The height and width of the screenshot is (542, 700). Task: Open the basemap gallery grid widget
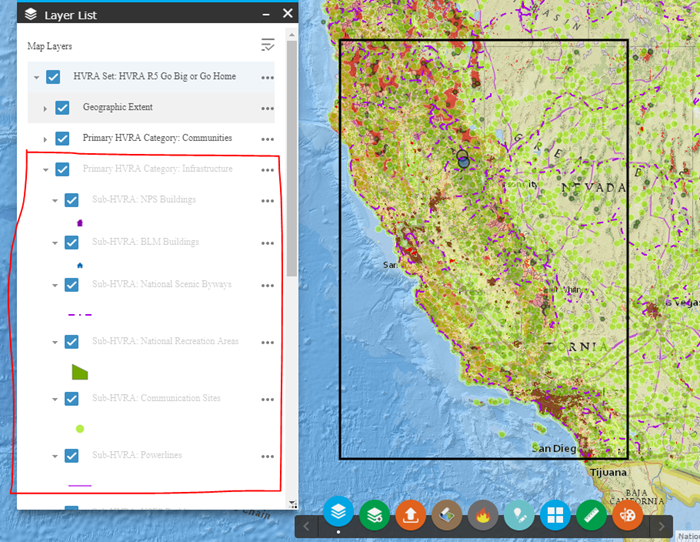tap(555, 515)
